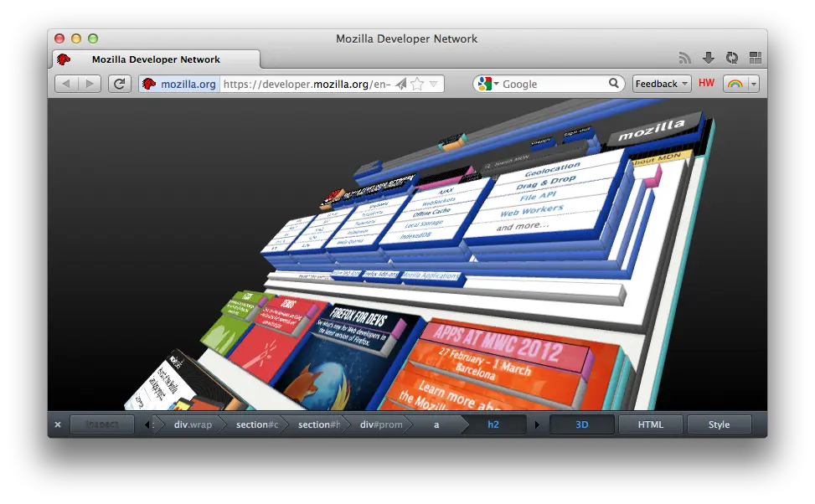The width and height of the screenshot is (815, 504).
Task: Open downloads with the down-arrow icon
Action: pos(708,58)
